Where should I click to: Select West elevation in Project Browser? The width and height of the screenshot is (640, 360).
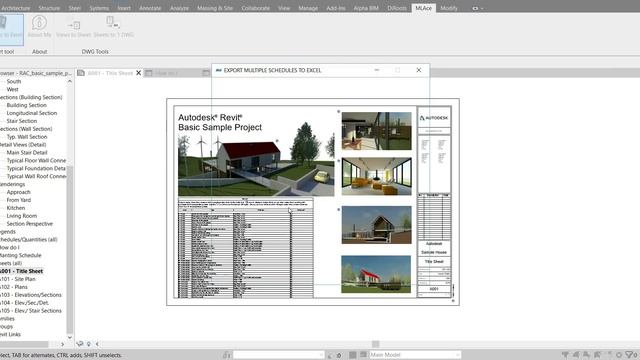click(x=12, y=89)
